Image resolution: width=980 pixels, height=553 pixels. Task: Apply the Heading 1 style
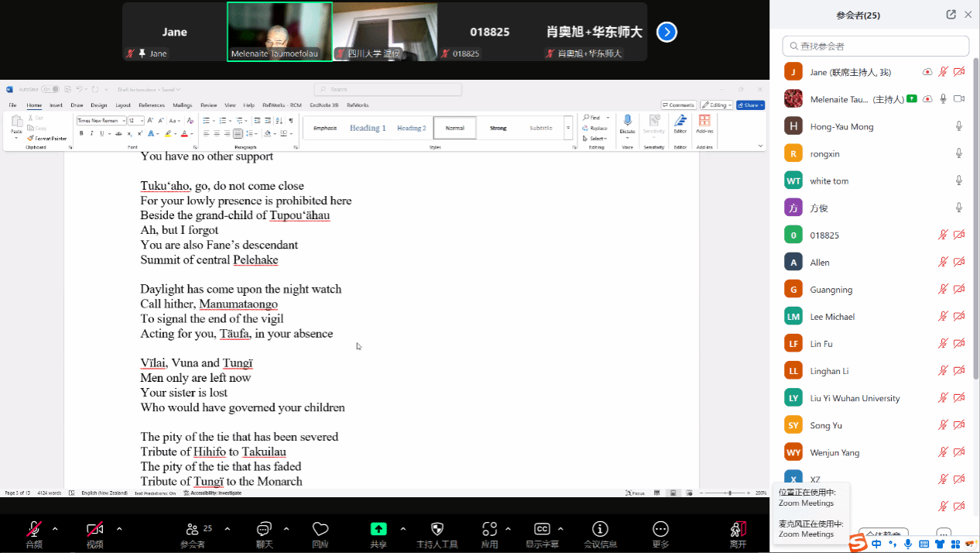368,128
